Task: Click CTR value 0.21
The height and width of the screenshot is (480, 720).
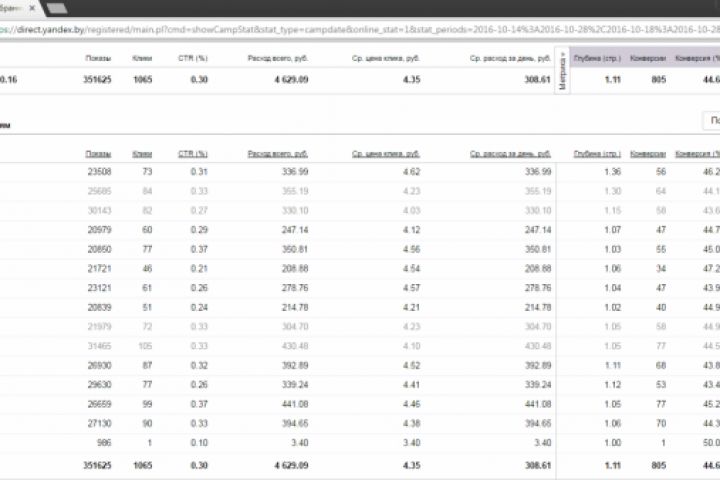Action: click(x=199, y=268)
